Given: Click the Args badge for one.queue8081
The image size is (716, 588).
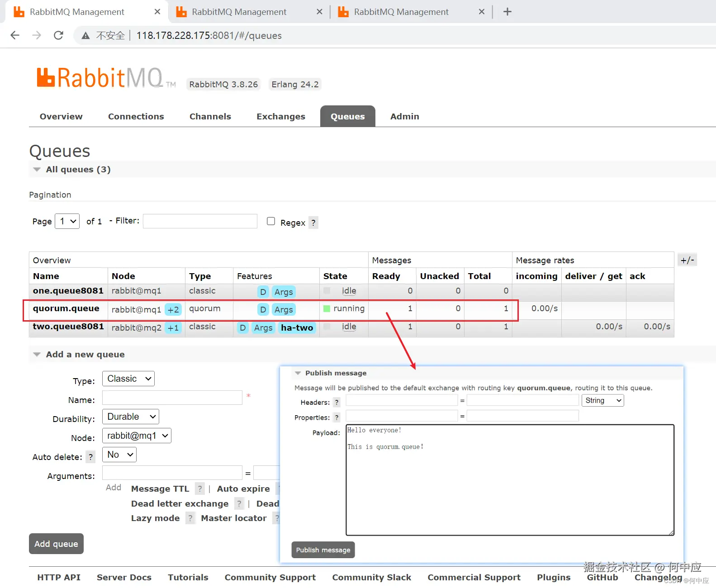Looking at the screenshot, I should pyautogui.click(x=284, y=292).
